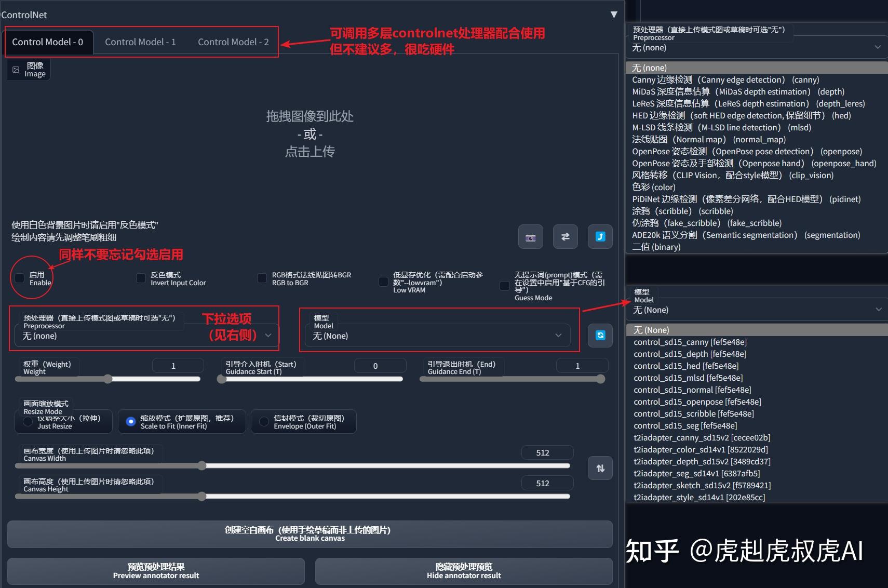Image resolution: width=888 pixels, height=588 pixels.
Task: Collapse the ControlNet panel triangle
Action: [x=614, y=15]
